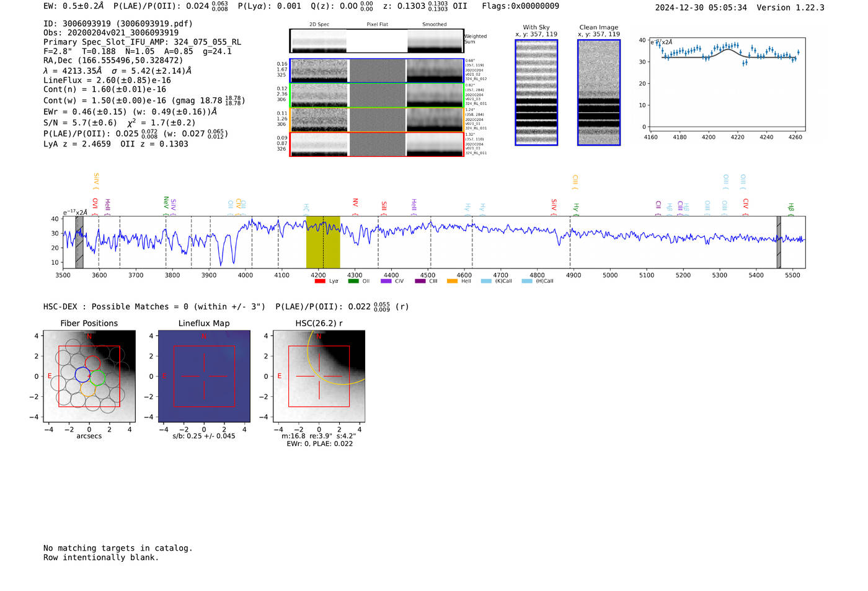Image resolution: width=868 pixels, height=591 pixels.
Task: Click the EW: 0.5±0.2Å header value
Action: (x=74, y=6)
